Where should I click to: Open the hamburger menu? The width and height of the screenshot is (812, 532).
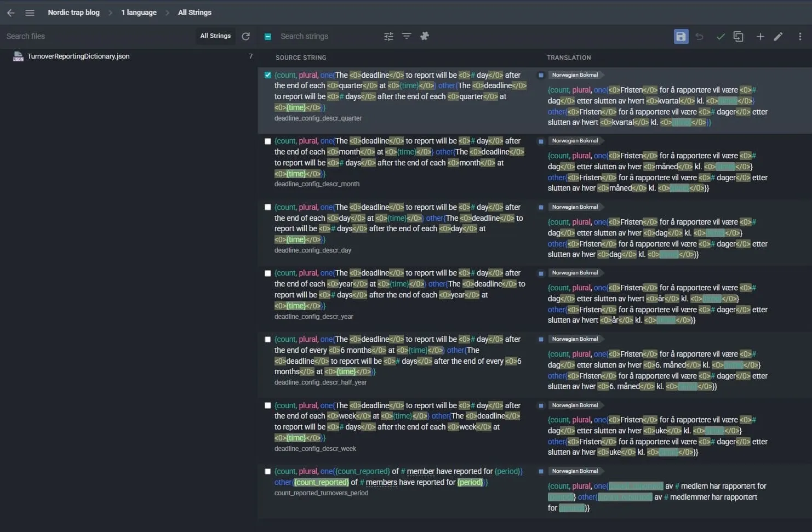[x=30, y=13]
